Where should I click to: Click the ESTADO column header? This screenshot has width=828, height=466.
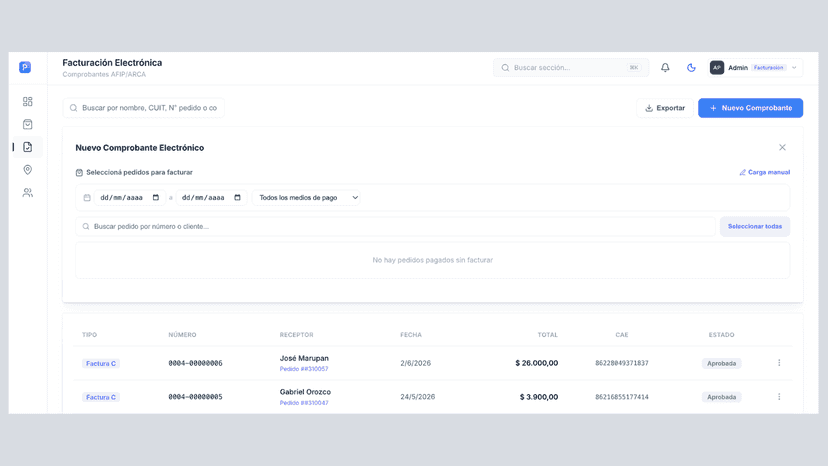click(x=721, y=335)
